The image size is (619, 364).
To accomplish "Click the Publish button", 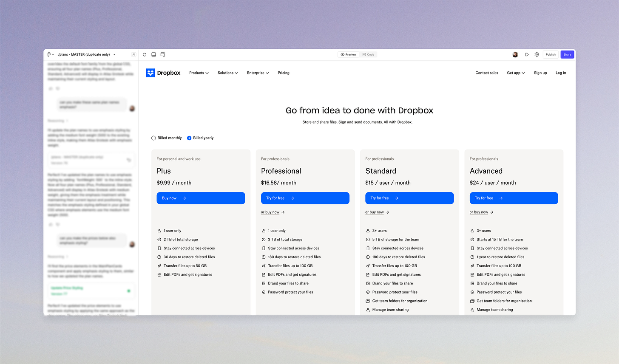I will click(x=551, y=54).
